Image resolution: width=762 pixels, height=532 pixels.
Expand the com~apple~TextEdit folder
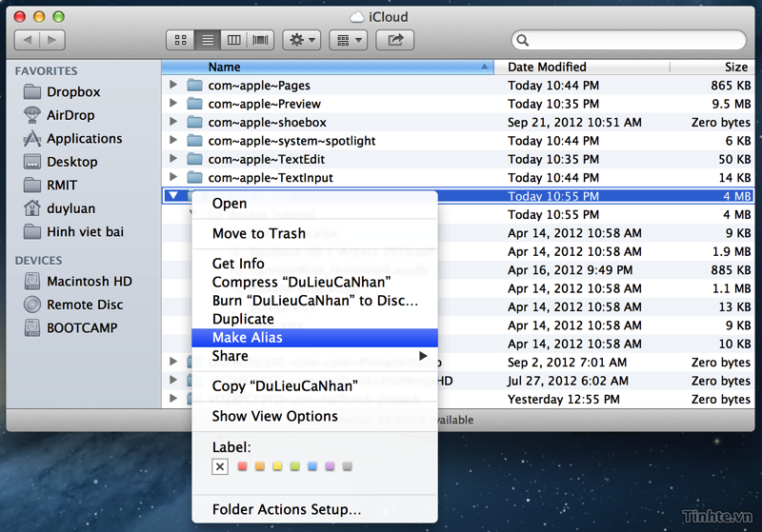[173, 158]
